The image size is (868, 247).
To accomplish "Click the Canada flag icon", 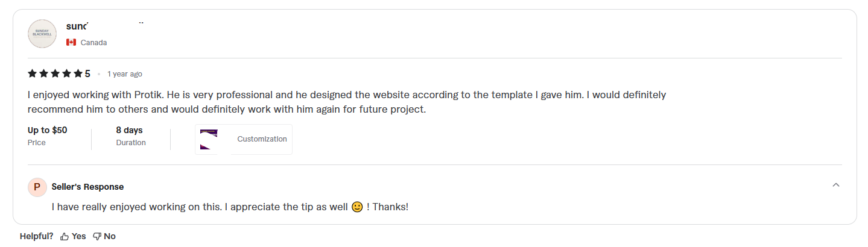I will (71, 43).
